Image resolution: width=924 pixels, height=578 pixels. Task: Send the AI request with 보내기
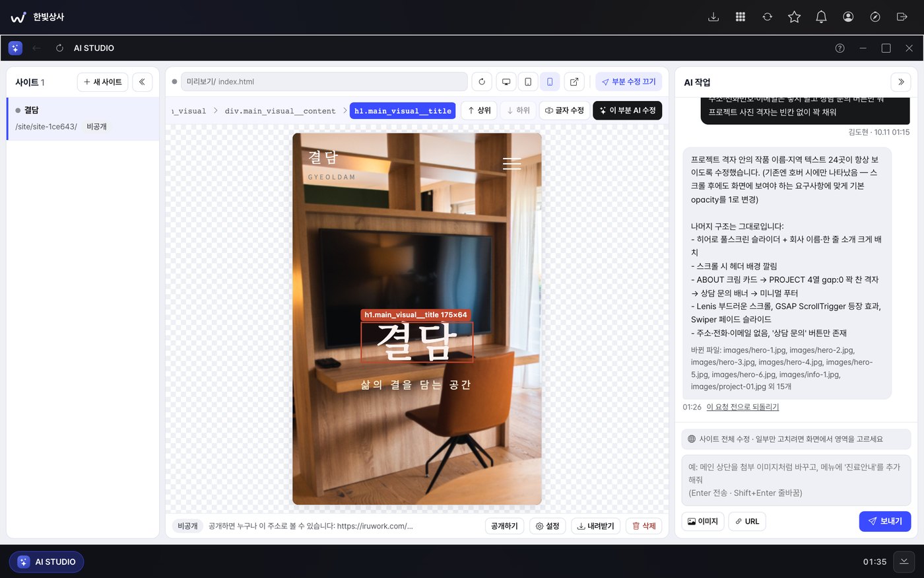coord(885,521)
